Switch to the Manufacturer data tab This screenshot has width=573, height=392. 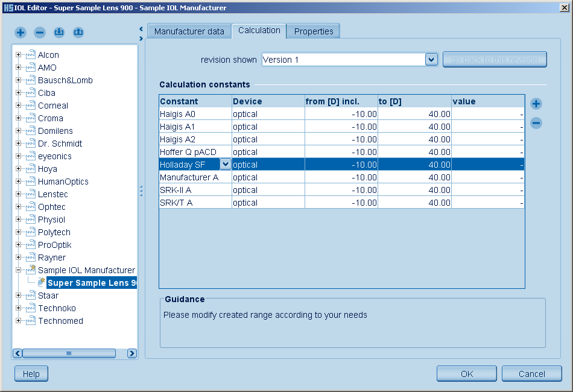[189, 31]
